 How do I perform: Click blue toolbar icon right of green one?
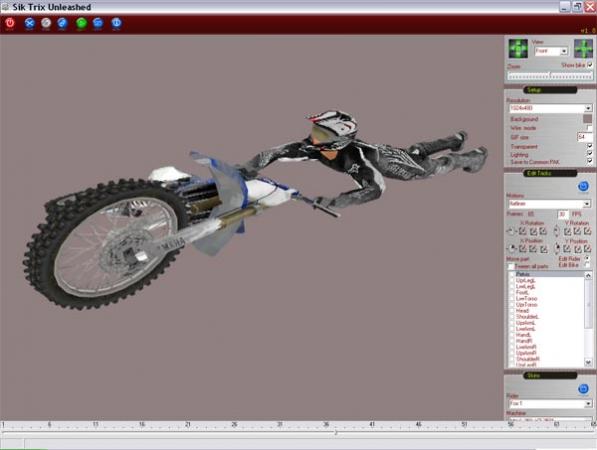pyautogui.click(x=98, y=24)
